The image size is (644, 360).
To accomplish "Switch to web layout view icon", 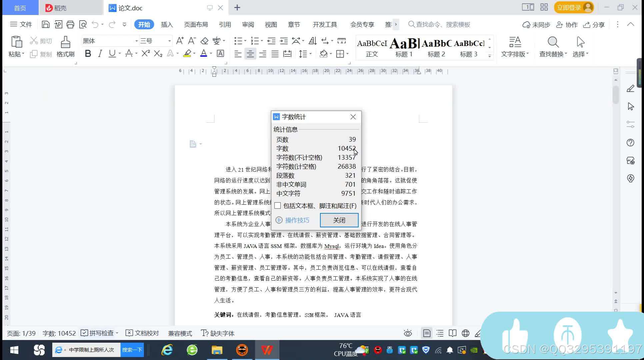I will [x=466, y=333].
